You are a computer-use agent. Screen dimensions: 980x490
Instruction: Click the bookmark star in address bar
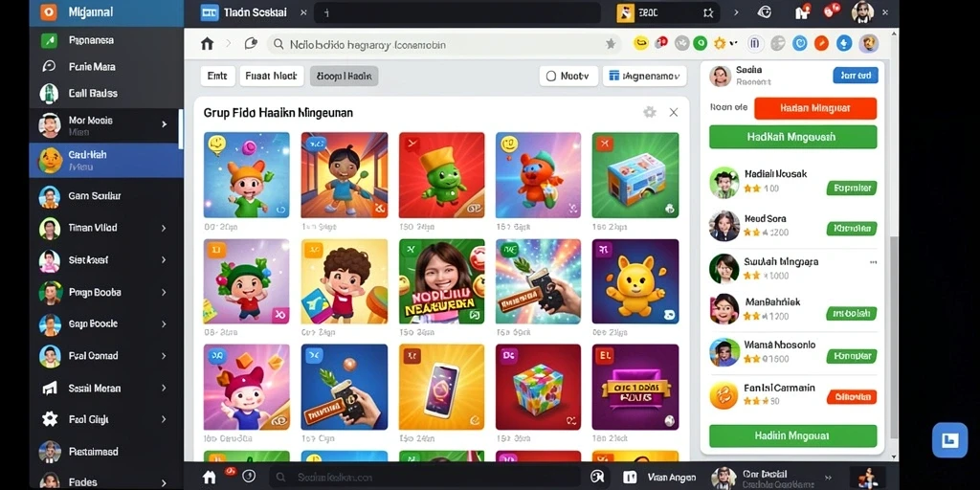611,44
